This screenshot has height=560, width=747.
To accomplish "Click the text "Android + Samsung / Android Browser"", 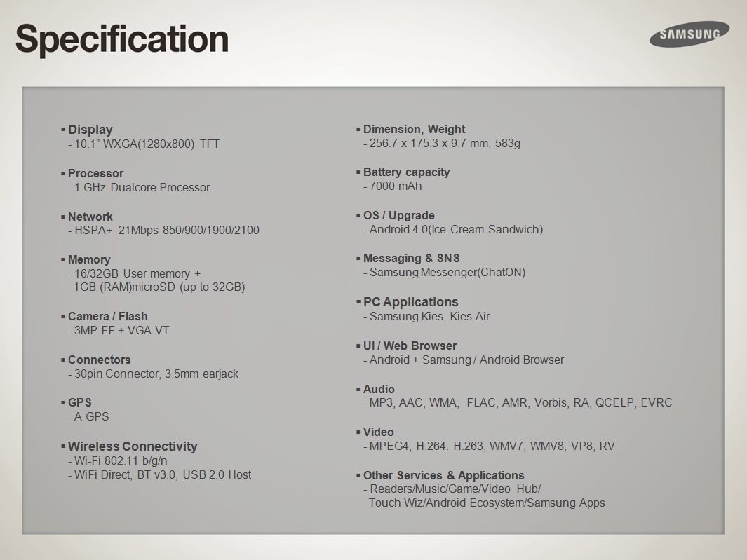I will pyautogui.click(x=467, y=360).
